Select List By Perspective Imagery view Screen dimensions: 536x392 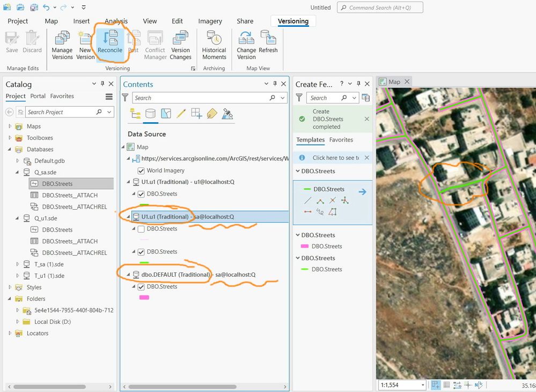227,114
